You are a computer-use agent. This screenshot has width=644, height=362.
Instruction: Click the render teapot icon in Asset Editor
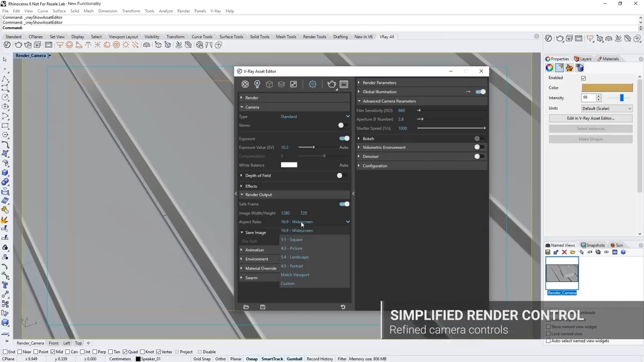point(332,84)
